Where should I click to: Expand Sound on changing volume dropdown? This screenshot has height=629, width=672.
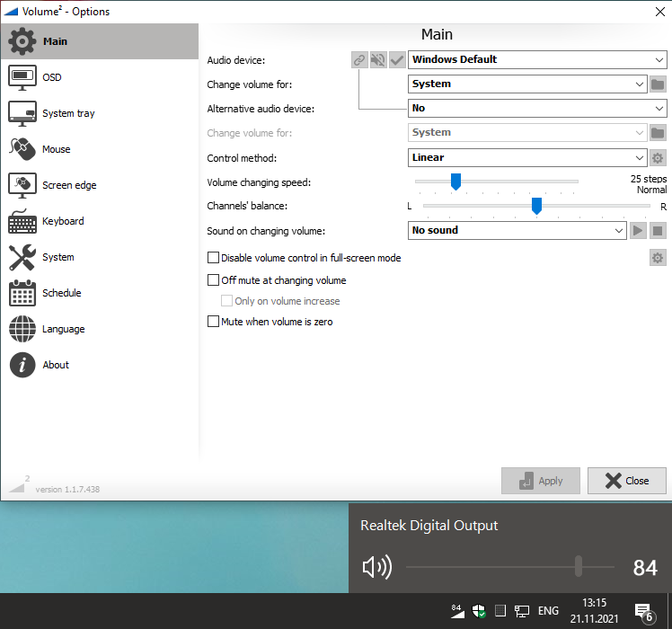(517, 231)
